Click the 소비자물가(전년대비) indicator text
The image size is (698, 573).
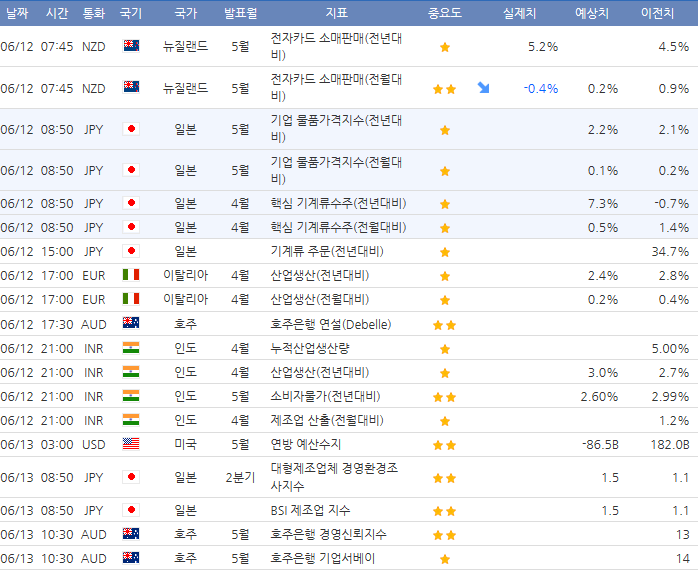pos(325,396)
